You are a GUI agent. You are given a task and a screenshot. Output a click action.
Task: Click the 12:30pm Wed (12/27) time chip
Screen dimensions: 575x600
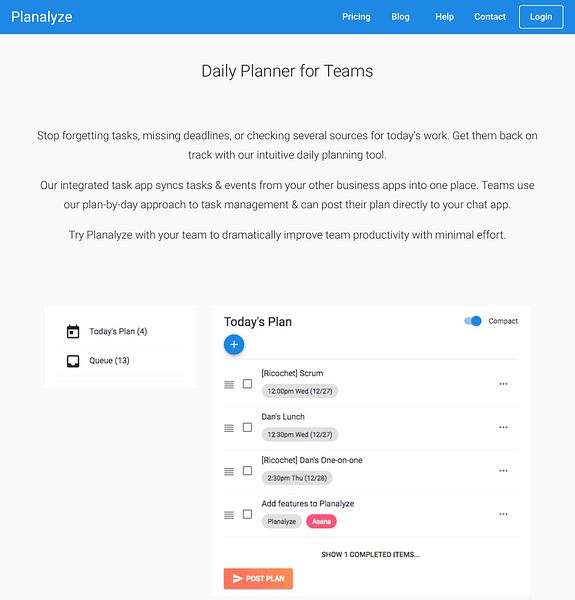tap(300, 435)
